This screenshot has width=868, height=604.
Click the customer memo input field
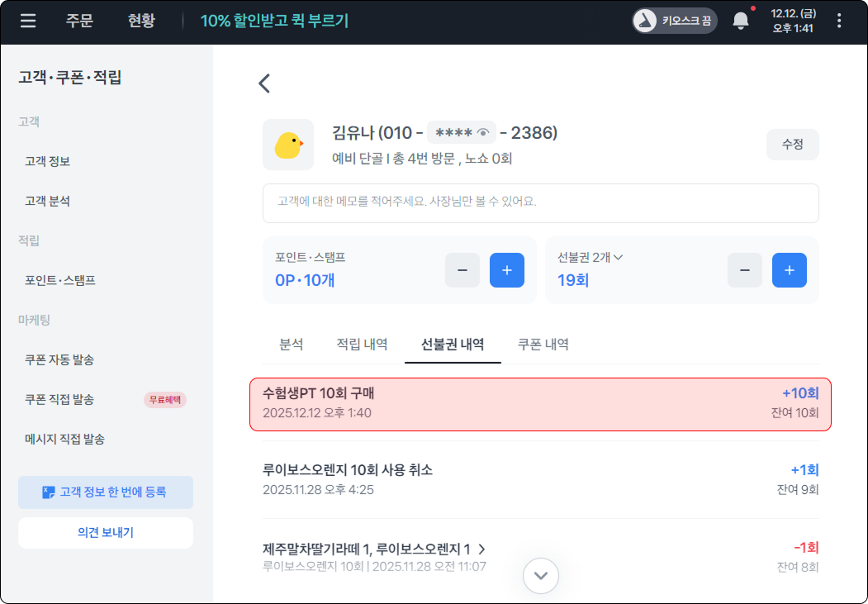coord(540,202)
